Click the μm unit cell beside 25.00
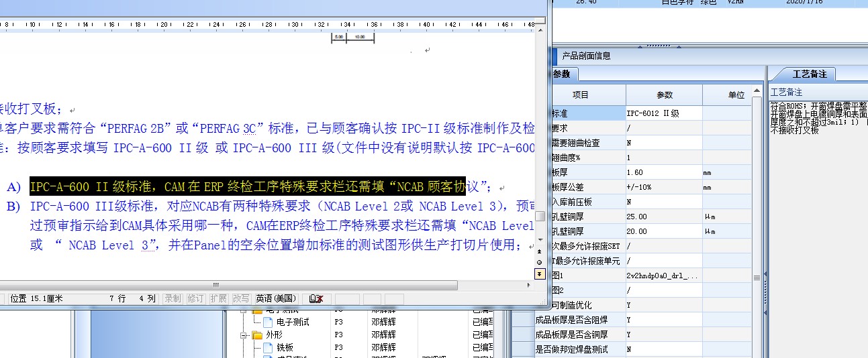868x358 pixels. pos(728,217)
